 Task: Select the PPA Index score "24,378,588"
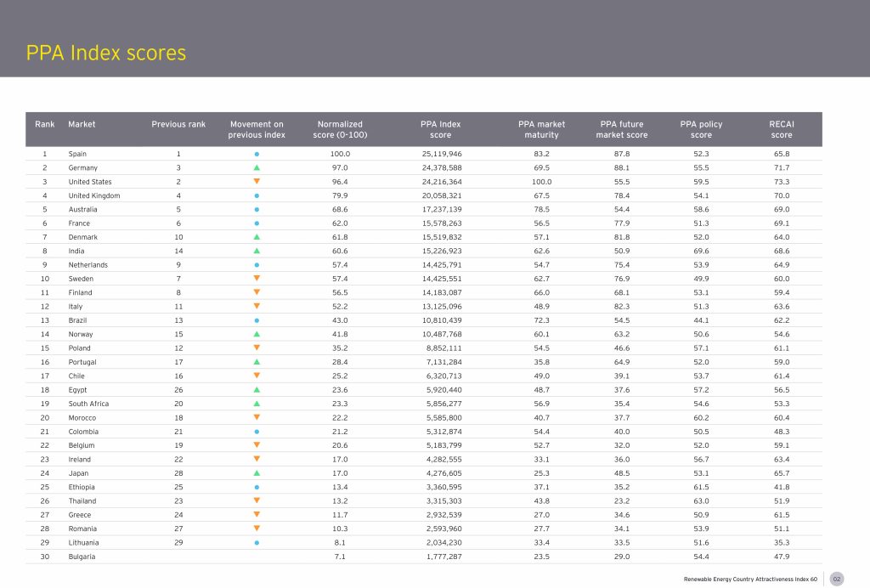[442, 168]
